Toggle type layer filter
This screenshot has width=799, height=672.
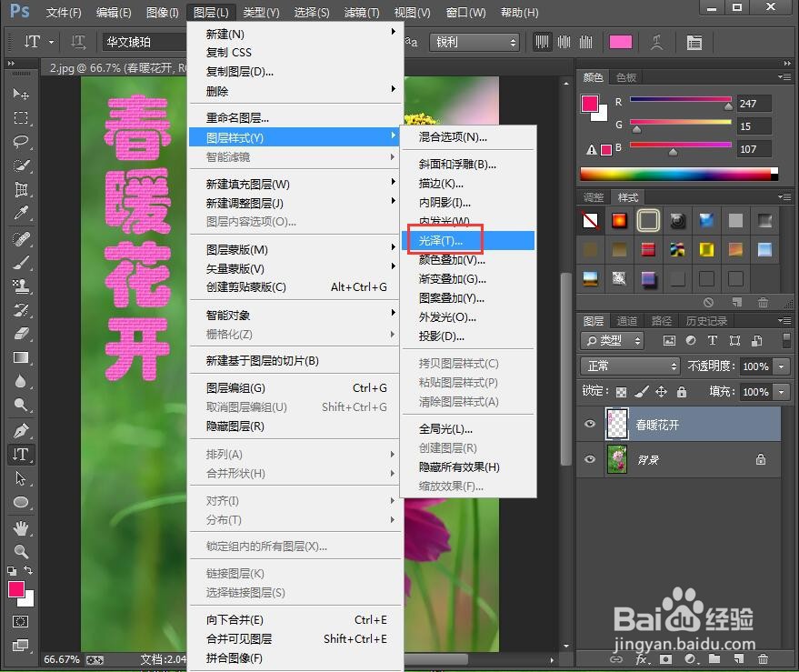point(713,341)
